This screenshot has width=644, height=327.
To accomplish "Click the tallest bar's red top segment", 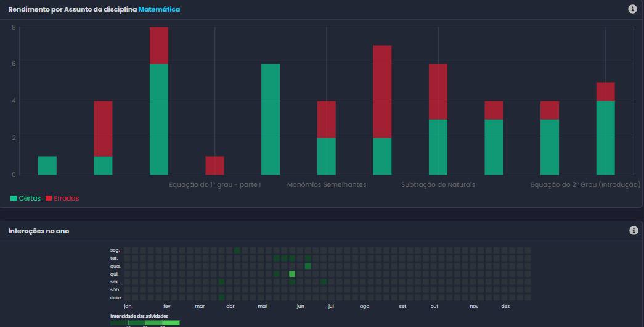I will click(x=159, y=46).
